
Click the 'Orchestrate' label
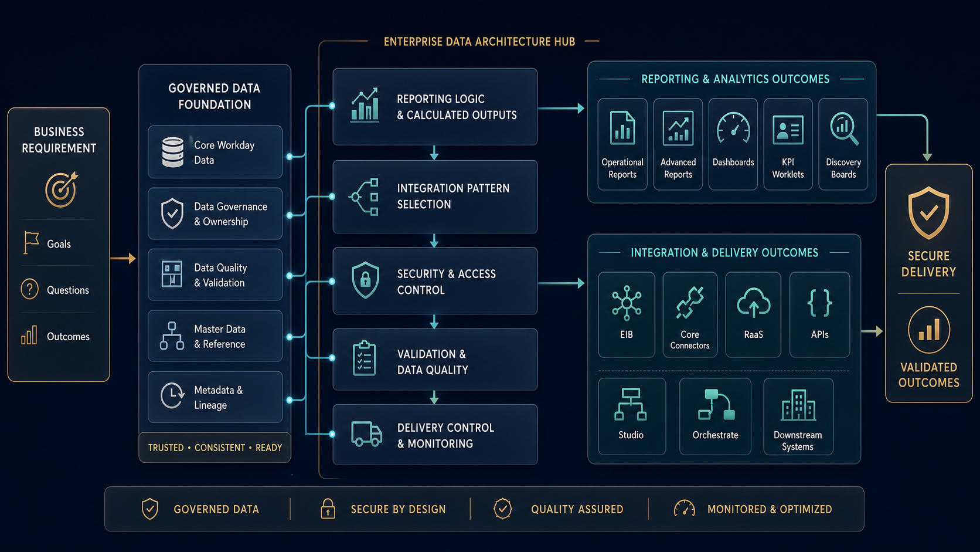tap(715, 435)
